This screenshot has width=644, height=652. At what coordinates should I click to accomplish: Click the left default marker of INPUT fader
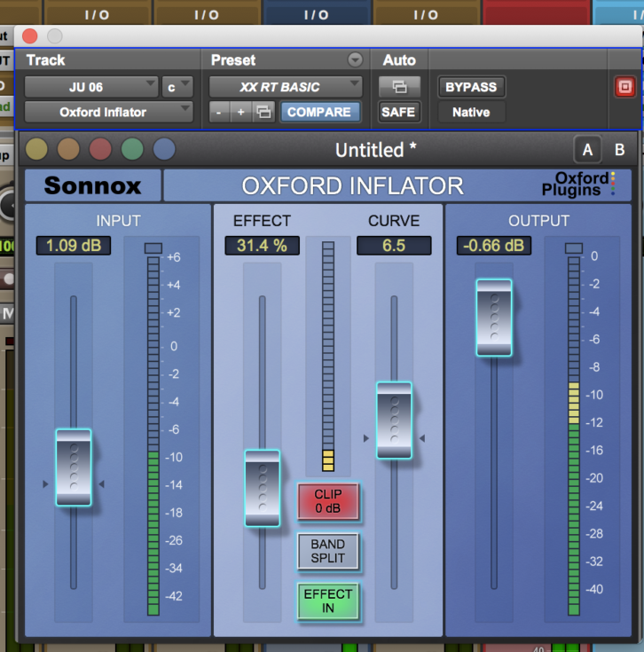[45, 484]
